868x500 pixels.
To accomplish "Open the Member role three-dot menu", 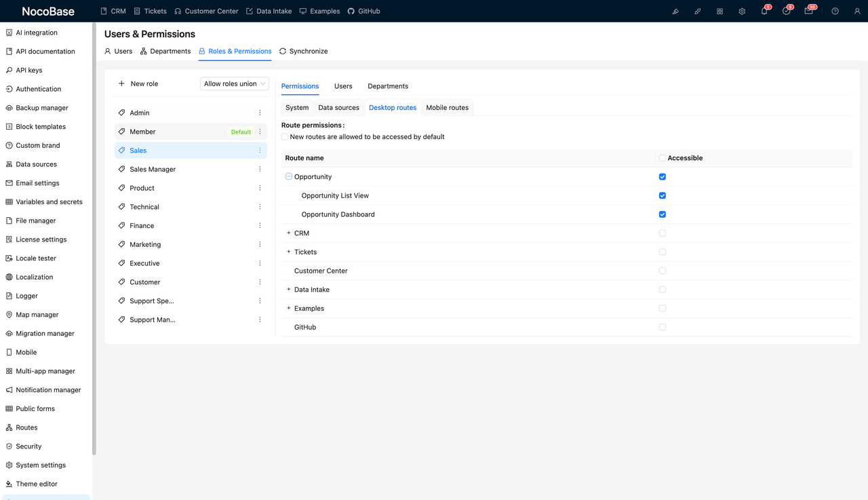I will (260, 132).
